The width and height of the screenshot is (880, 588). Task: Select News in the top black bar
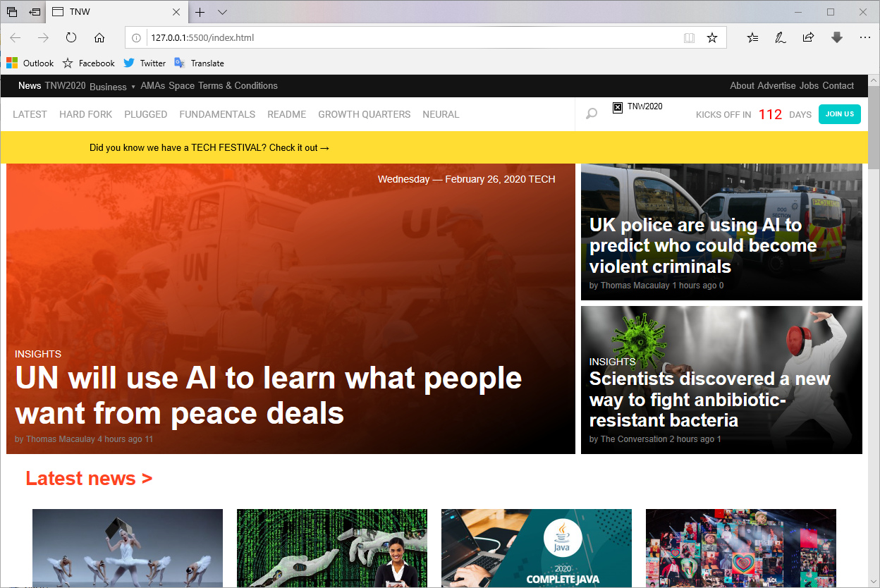30,86
